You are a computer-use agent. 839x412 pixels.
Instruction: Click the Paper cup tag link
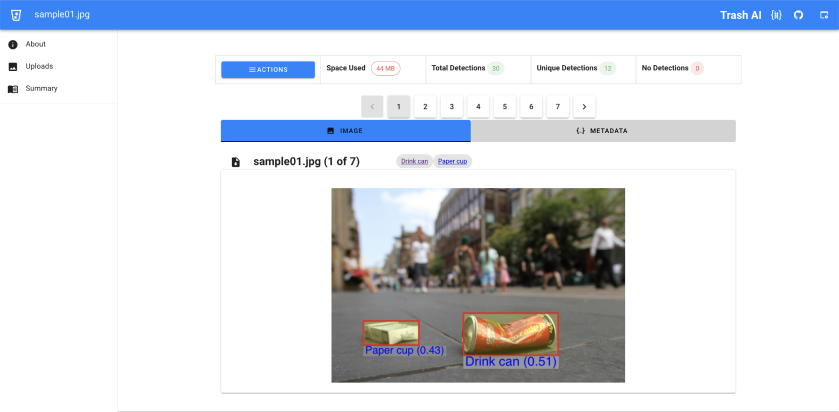(x=453, y=161)
